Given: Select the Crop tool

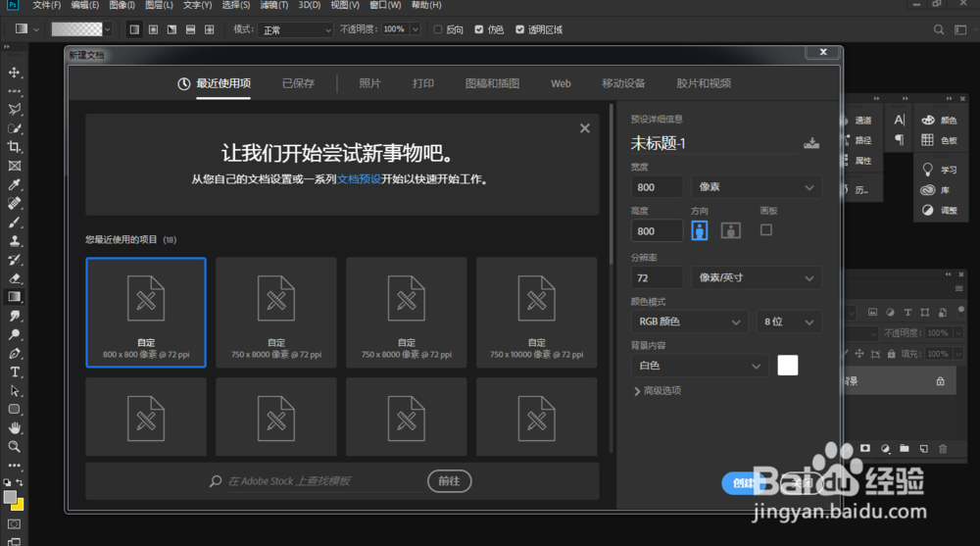Looking at the screenshot, I should tap(15, 147).
